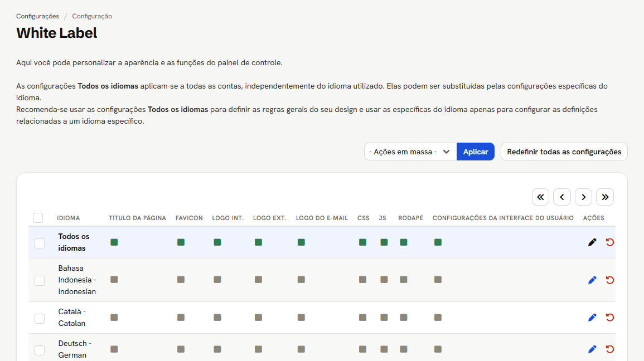644x361 pixels.
Task: Click the Aplicar button
Action: click(x=476, y=152)
